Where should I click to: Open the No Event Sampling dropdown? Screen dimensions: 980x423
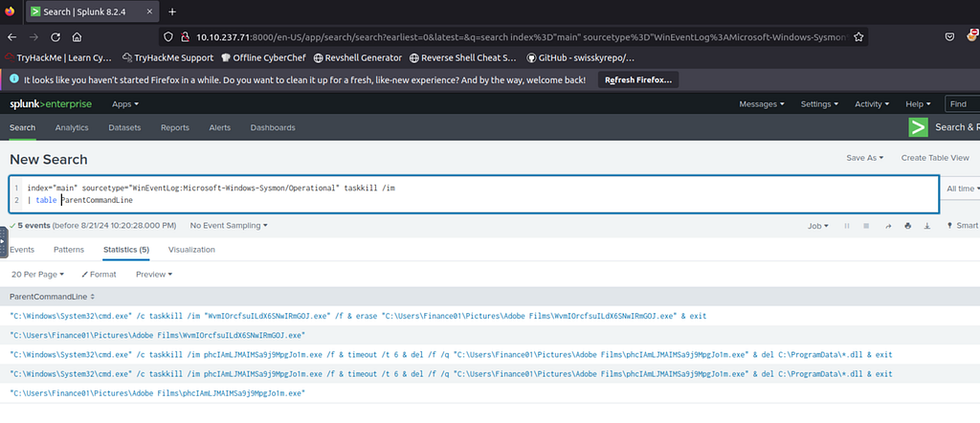tap(229, 225)
